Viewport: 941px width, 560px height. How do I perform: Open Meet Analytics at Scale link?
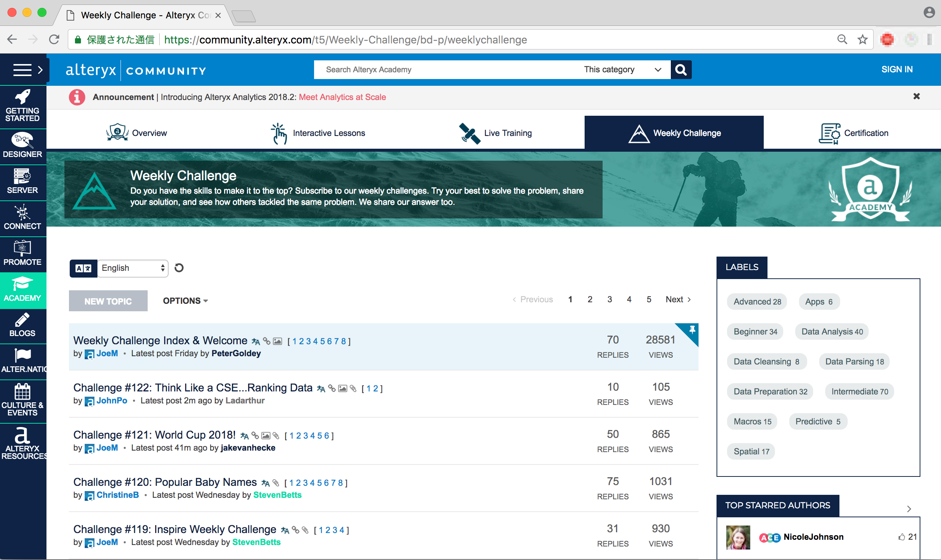click(342, 97)
